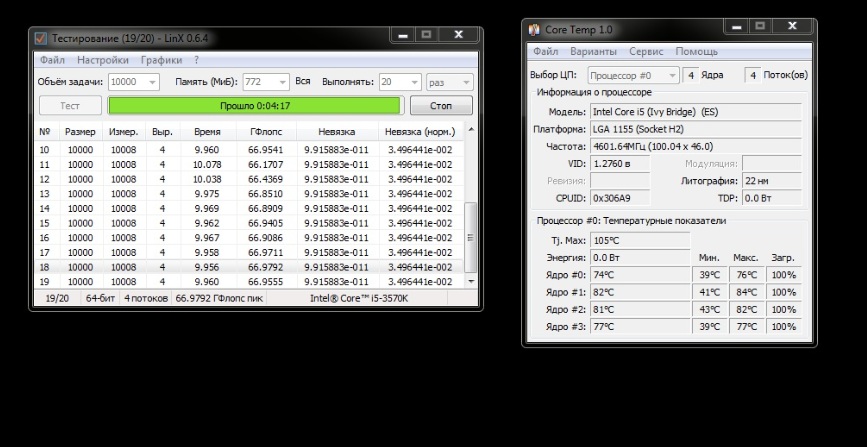The image size is (867, 447).
Task: Open Варианты menu in Core Temp
Action: 593,51
